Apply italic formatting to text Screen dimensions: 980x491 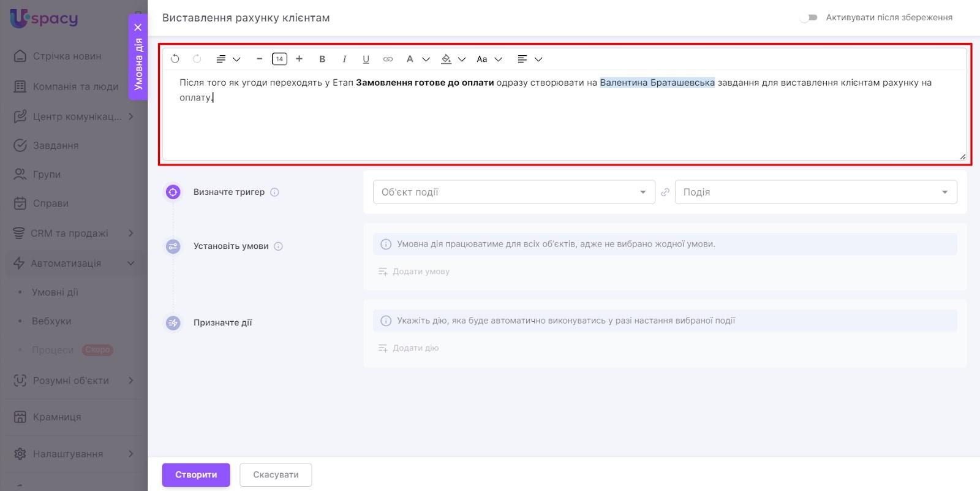[344, 59]
